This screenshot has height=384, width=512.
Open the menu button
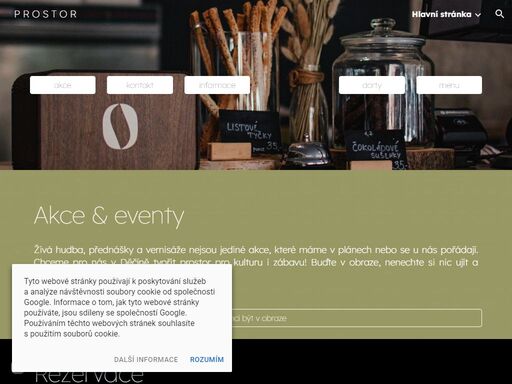point(449,85)
